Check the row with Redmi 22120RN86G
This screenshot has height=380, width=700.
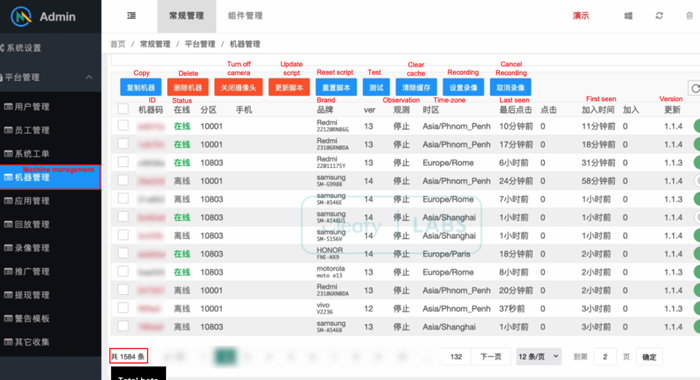[x=123, y=125]
